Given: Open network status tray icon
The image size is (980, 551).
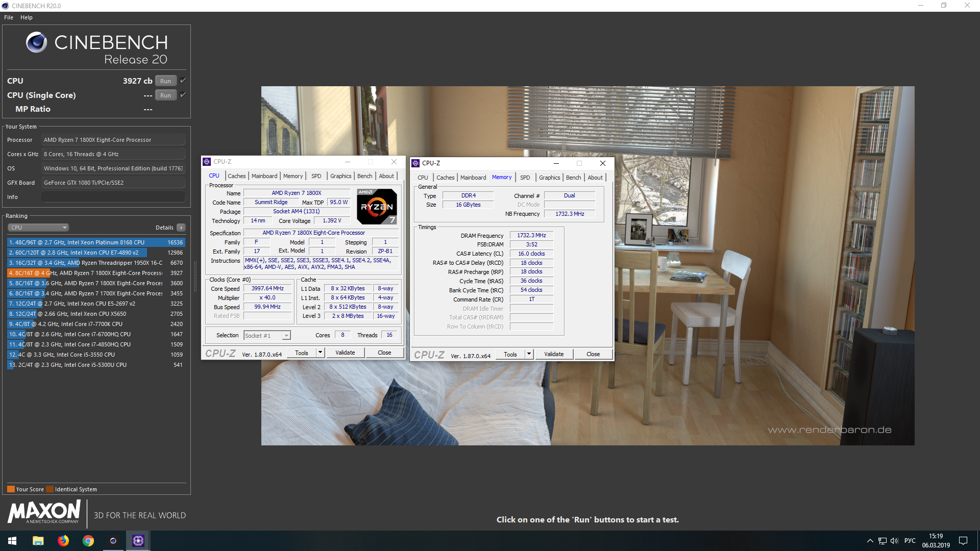Looking at the screenshot, I should (883, 541).
